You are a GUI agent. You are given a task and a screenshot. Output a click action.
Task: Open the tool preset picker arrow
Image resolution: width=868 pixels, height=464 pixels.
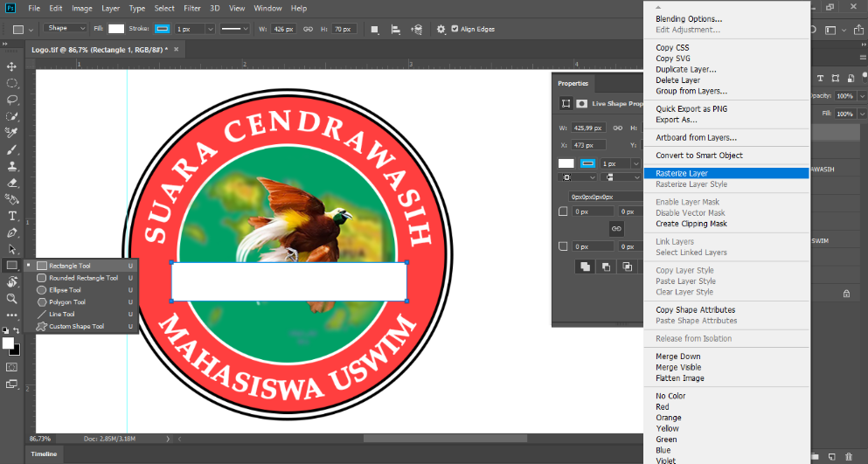pos(31,30)
